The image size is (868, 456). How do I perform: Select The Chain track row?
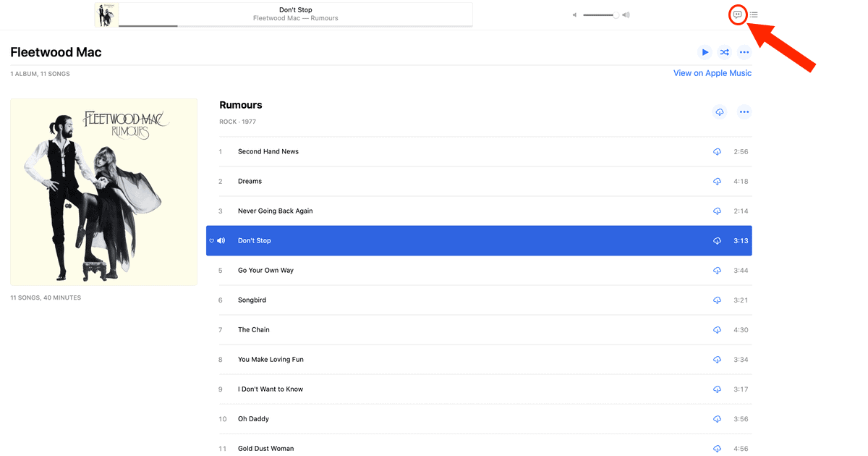[x=485, y=330]
